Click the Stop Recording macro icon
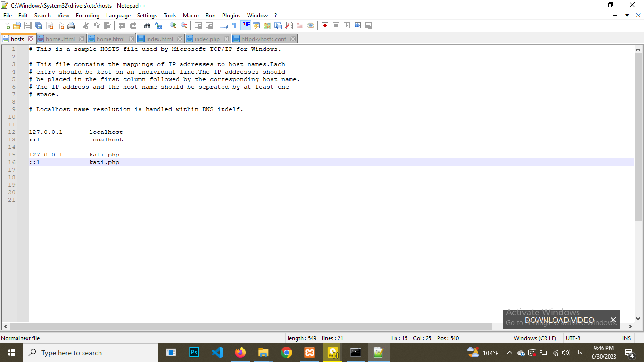The image size is (644, 362). (x=336, y=25)
